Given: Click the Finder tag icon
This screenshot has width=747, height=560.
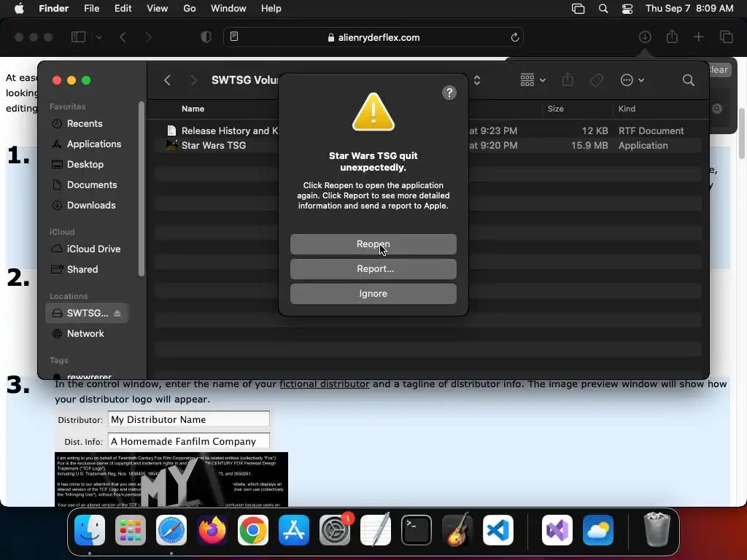Looking at the screenshot, I should [596, 80].
